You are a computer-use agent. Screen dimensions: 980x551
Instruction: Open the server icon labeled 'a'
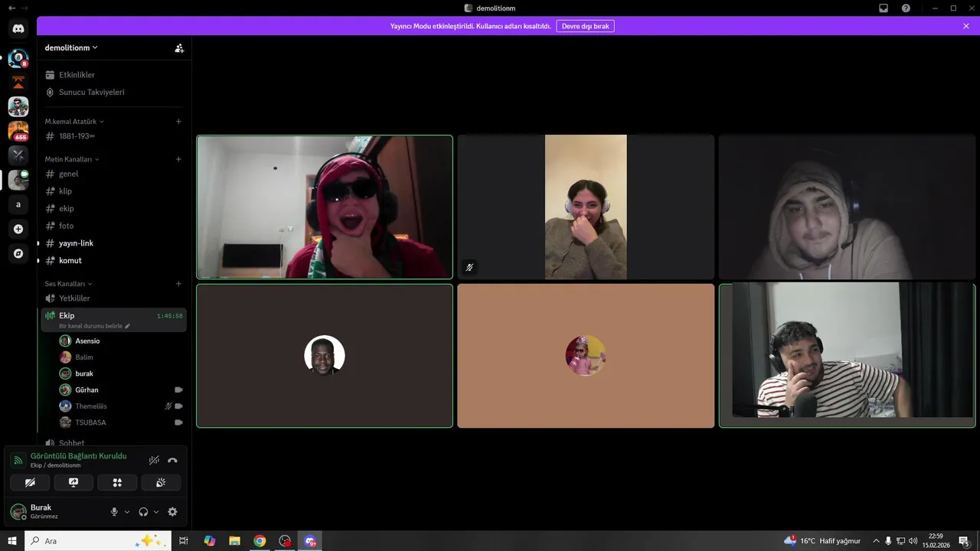coord(18,204)
